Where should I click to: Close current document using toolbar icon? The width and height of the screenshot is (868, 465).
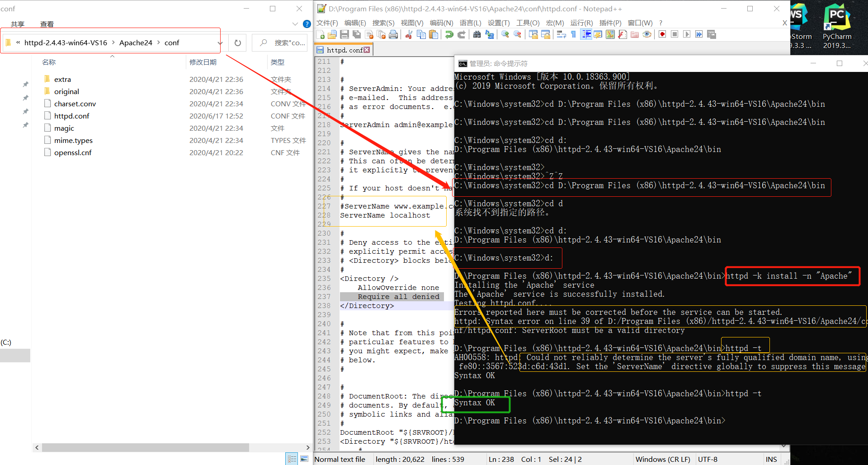click(x=369, y=34)
